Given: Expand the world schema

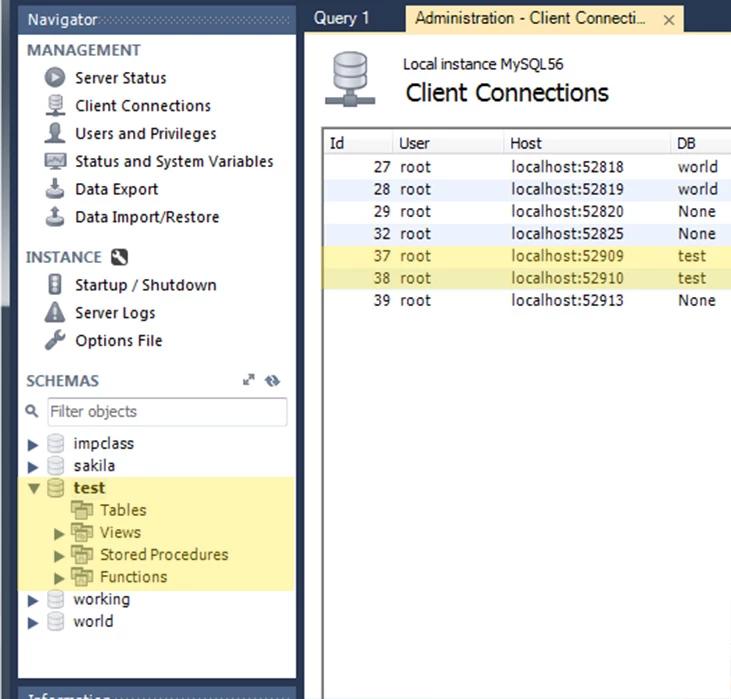Looking at the screenshot, I should (x=33, y=623).
